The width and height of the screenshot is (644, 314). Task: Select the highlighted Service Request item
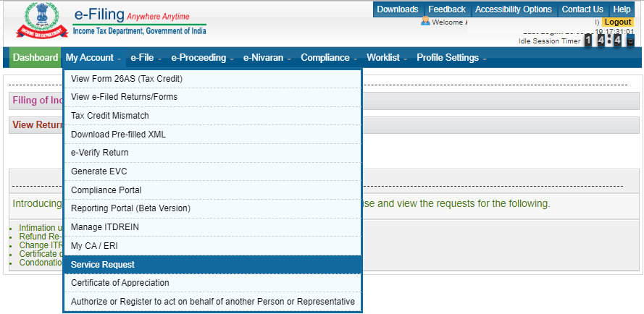(x=213, y=265)
